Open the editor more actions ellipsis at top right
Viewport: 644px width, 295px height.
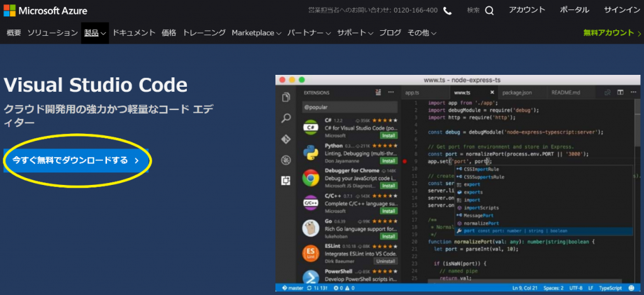coord(633,92)
